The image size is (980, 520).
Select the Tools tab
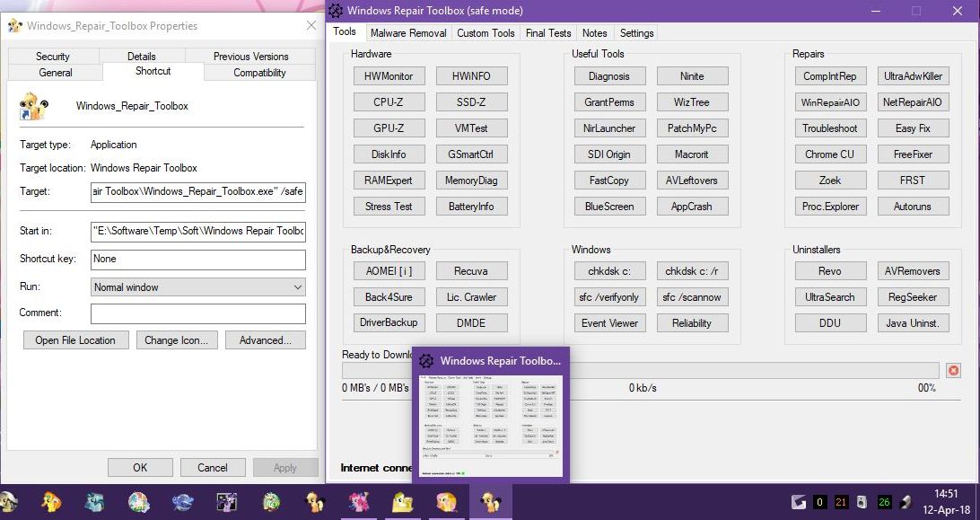[345, 32]
